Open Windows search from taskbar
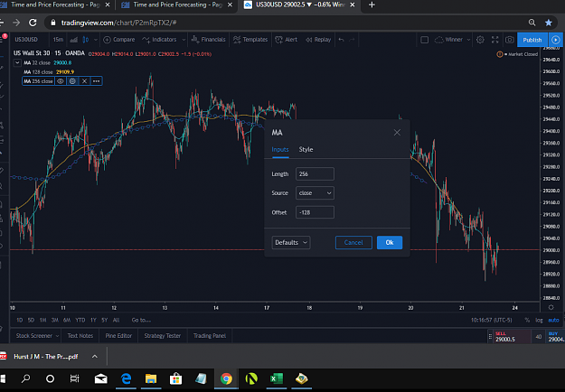The width and height of the screenshot is (565, 392). [x=25, y=378]
